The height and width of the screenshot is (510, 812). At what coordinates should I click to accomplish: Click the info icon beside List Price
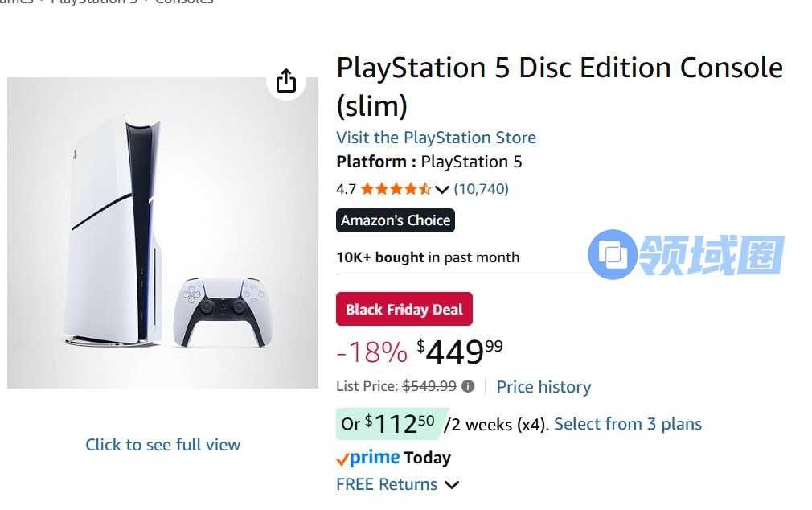468,386
